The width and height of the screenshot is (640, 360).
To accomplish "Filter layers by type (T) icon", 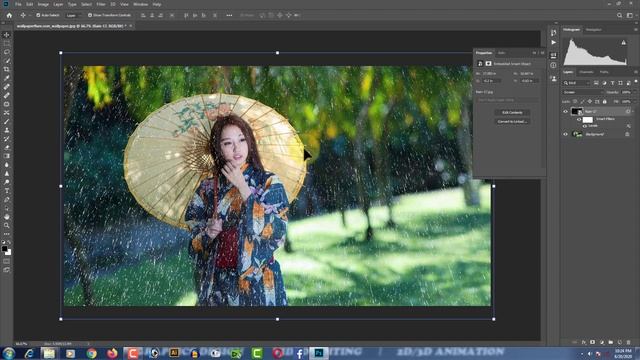I will point(612,83).
